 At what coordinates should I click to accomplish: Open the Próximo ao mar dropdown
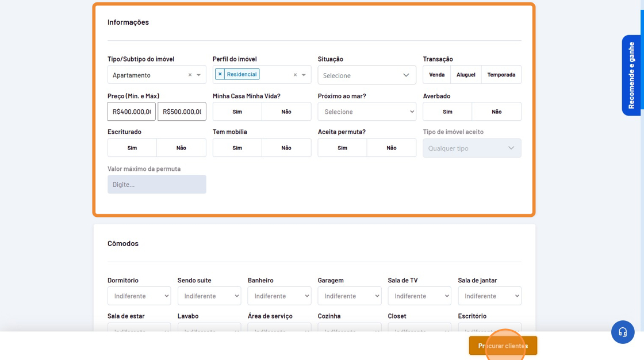[x=366, y=112]
